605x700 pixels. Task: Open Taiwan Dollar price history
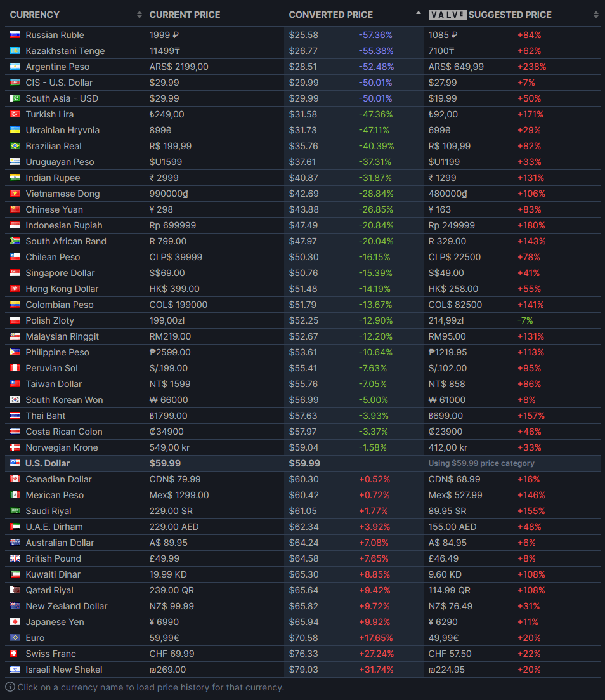[54, 384]
